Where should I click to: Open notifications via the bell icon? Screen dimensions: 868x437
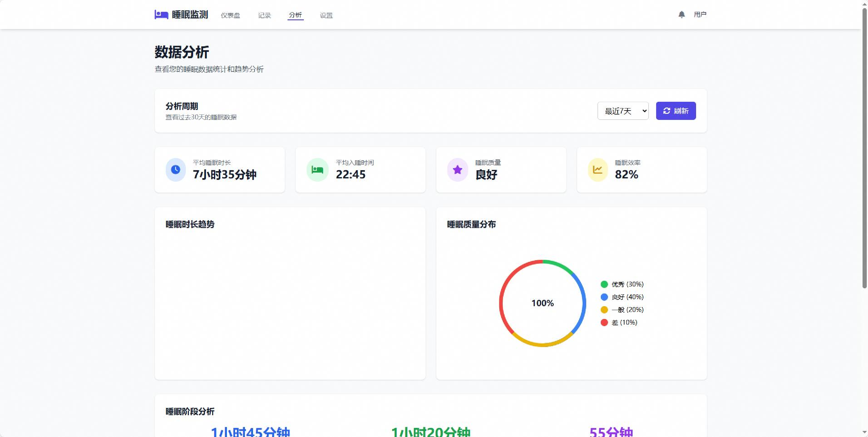tap(681, 15)
